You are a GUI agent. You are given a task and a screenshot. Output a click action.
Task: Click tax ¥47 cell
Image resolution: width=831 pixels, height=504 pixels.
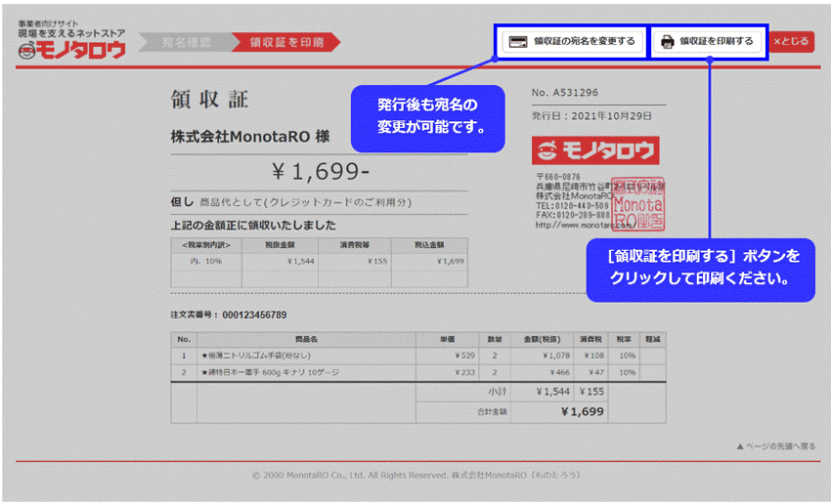590,373
